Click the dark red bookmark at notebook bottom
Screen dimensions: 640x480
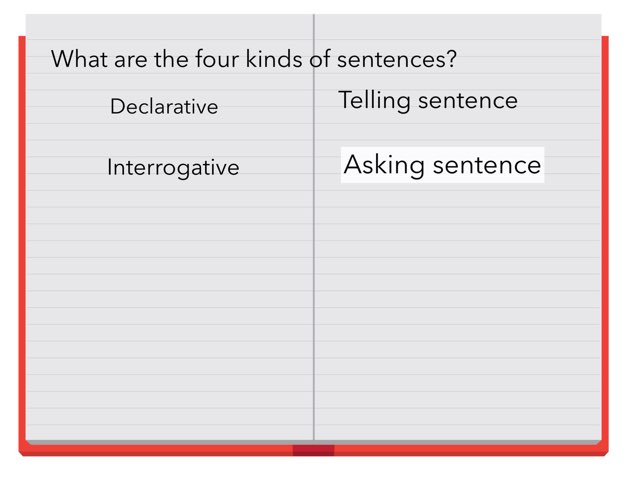[313, 450]
